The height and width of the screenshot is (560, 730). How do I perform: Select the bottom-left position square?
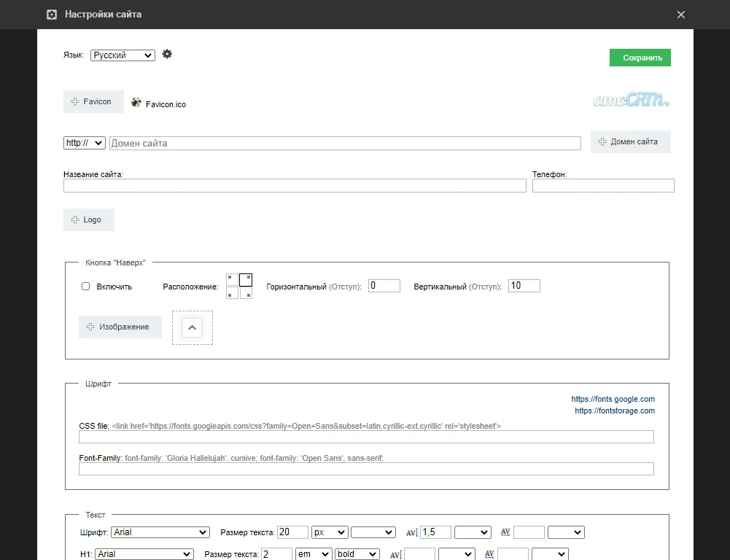[x=232, y=293]
